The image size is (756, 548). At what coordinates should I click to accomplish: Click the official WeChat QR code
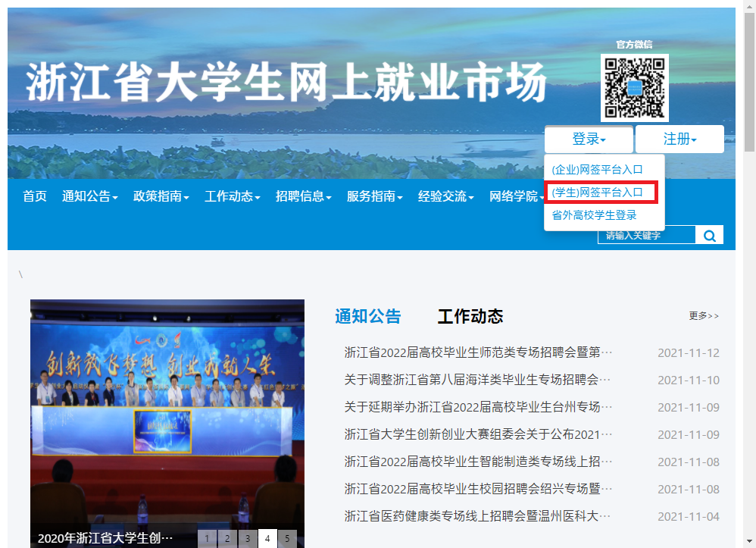click(634, 87)
